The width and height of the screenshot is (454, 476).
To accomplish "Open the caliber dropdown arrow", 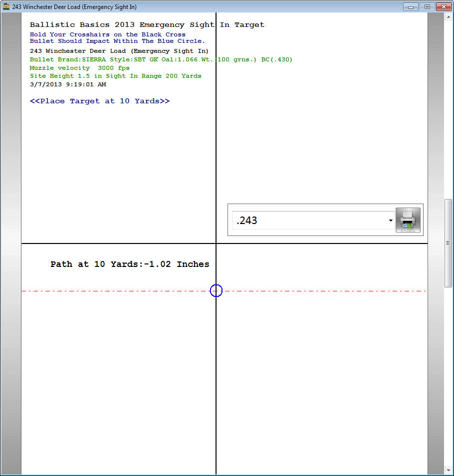I will 390,221.
